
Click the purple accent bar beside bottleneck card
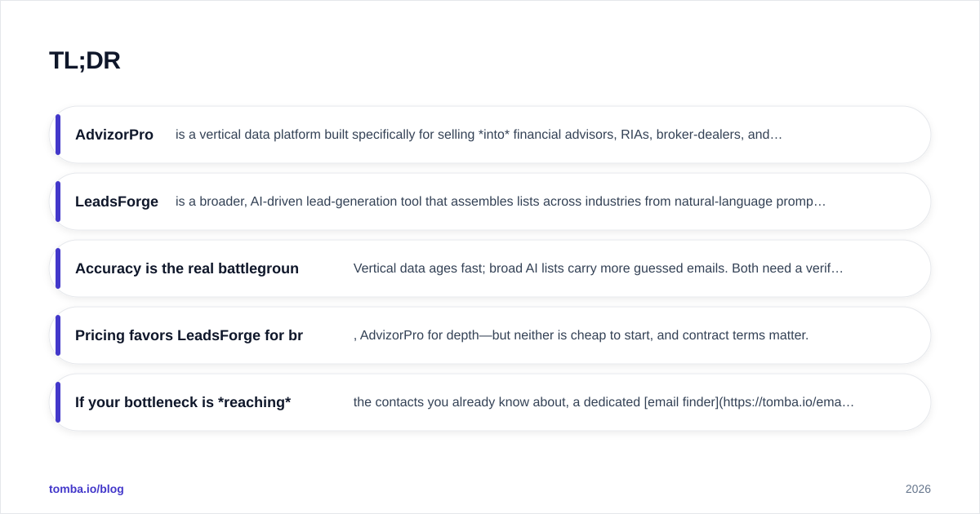58,402
